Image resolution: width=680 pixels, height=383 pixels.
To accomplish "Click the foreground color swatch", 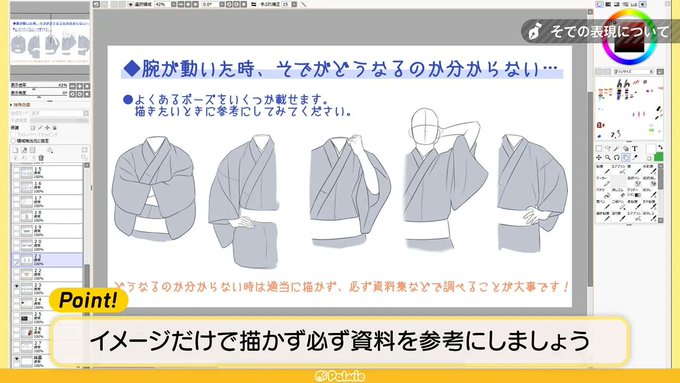I will pyautogui.click(x=650, y=149).
